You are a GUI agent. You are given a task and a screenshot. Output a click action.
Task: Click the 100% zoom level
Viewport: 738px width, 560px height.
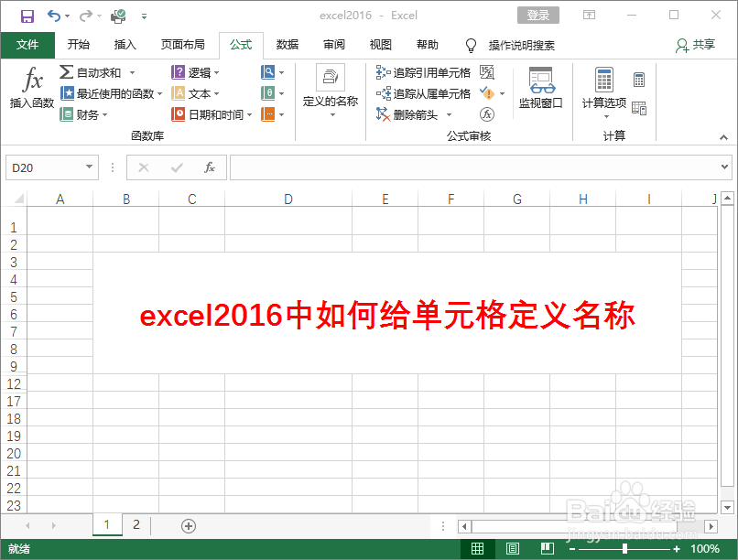tap(705, 549)
